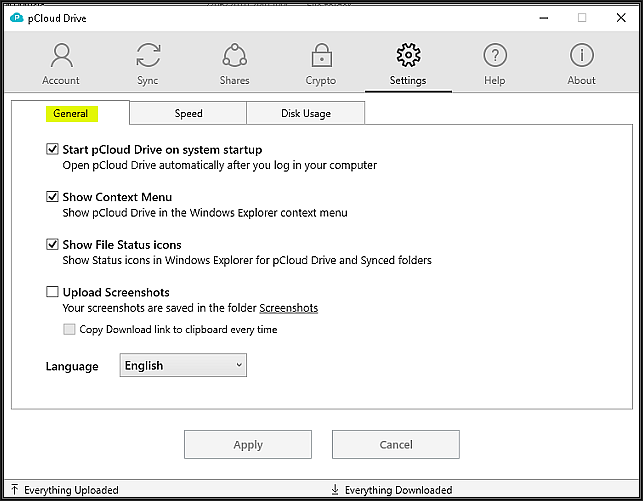Click 'Show Status icons in Windows Explorer' description
The width and height of the screenshot is (643, 501).
247,260
